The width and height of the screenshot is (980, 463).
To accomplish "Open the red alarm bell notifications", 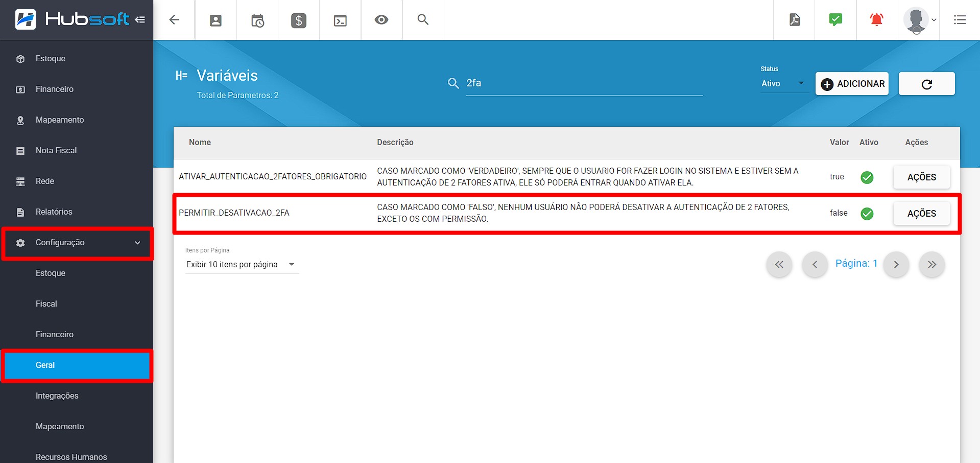I will click(x=877, y=20).
